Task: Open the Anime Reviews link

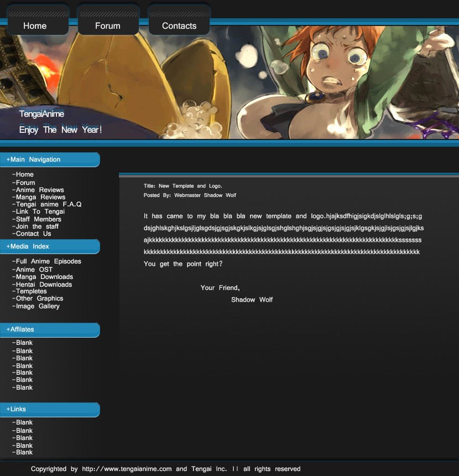Action: click(x=38, y=190)
